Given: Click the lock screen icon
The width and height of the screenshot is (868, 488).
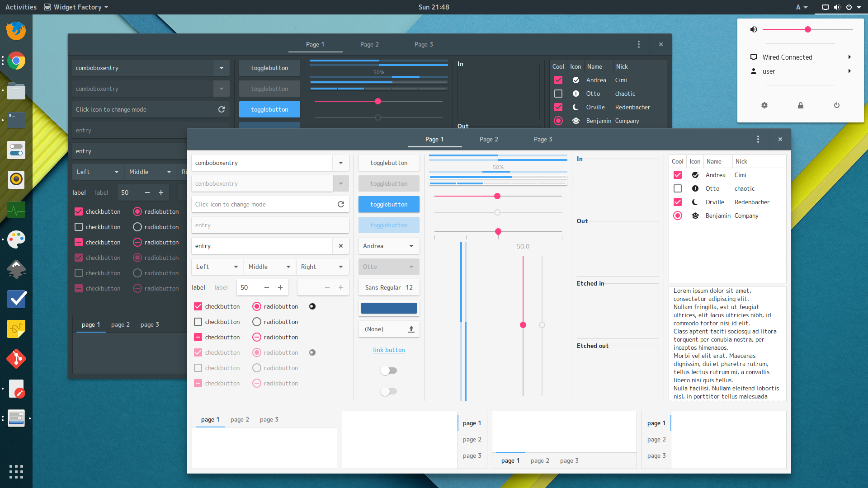Looking at the screenshot, I should (x=801, y=105).
